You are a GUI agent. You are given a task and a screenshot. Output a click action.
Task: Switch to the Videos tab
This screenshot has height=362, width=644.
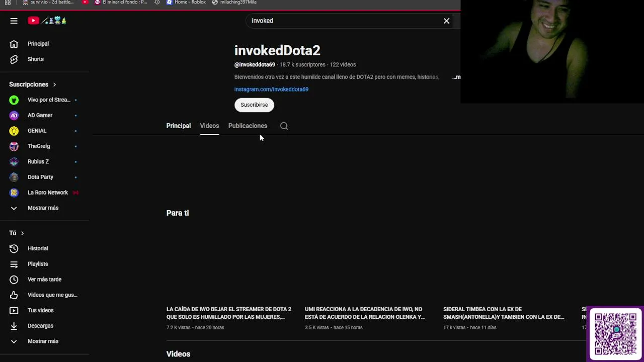tap(209, 126)
